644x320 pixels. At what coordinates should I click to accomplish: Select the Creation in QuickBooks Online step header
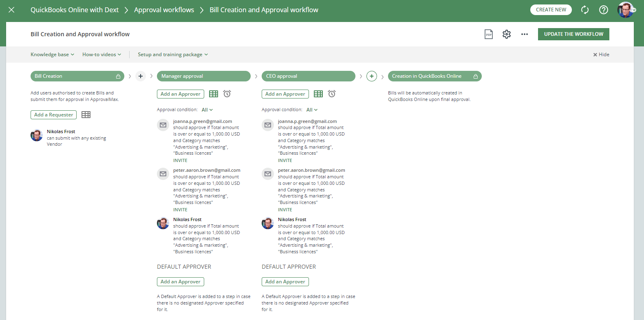coord(435,76)
